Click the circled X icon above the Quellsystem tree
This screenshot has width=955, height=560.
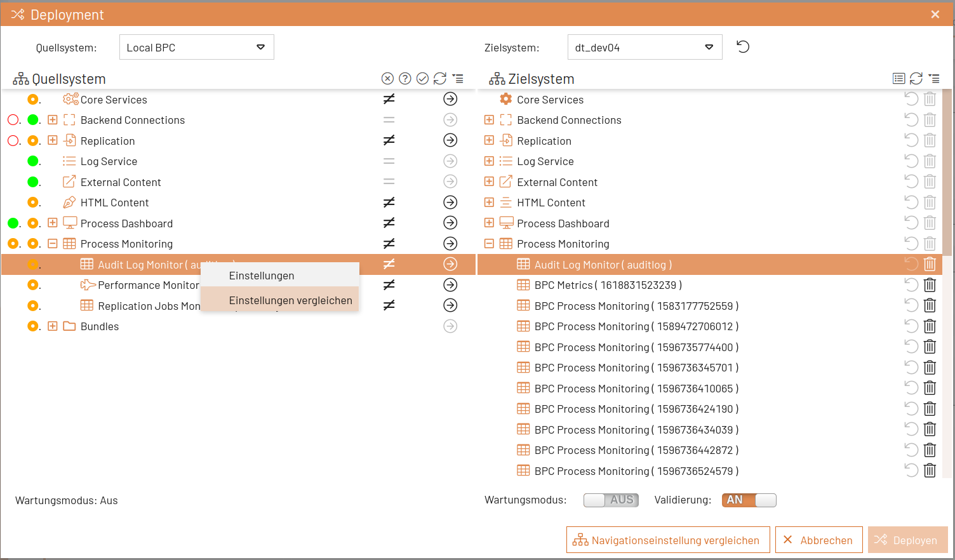(x=387, y=78)
